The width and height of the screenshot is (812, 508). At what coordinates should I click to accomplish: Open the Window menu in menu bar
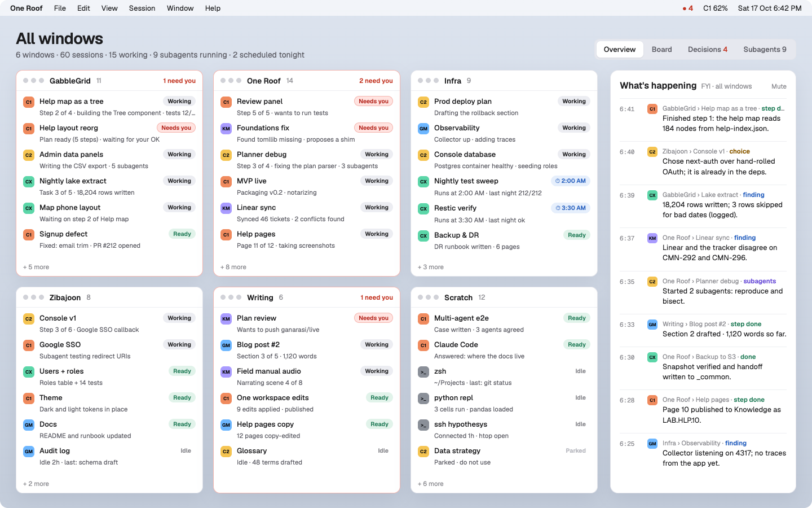[180, 8]
